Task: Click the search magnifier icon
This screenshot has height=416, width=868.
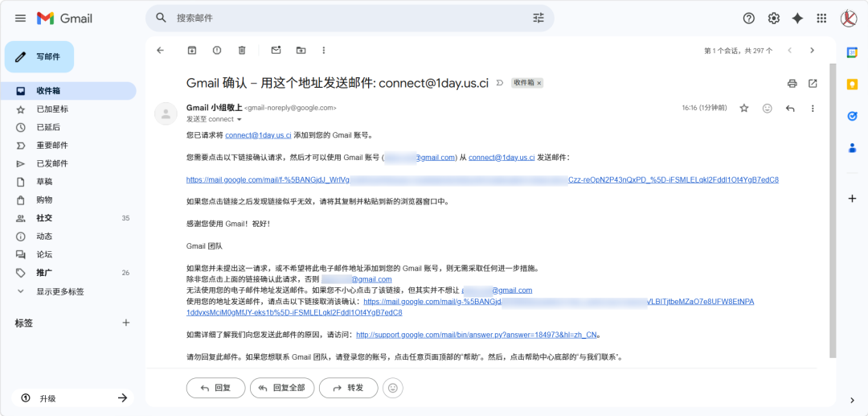Action: [x=161, y=18]
